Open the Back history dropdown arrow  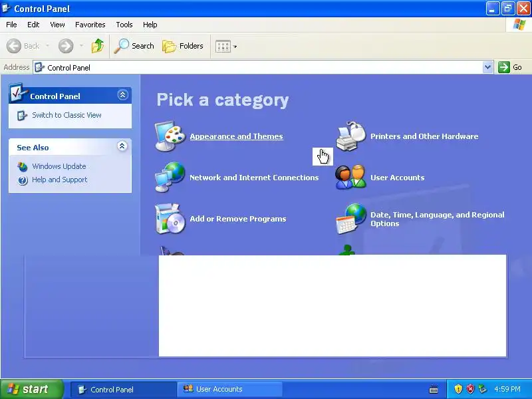point(47,46)
